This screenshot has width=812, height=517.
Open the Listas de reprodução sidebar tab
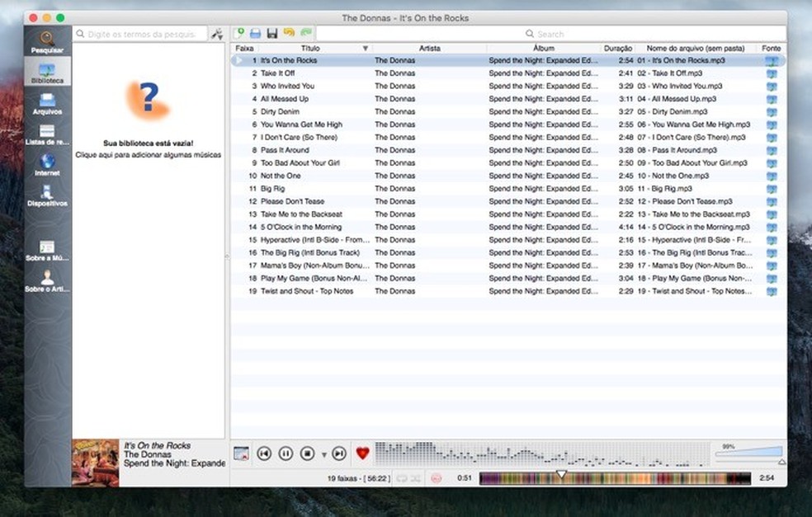pos(47,134)
